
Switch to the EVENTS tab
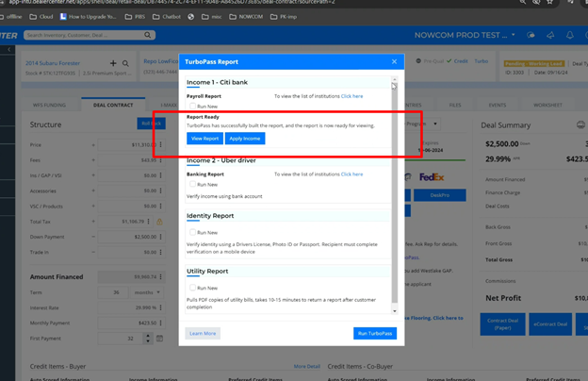498,105
